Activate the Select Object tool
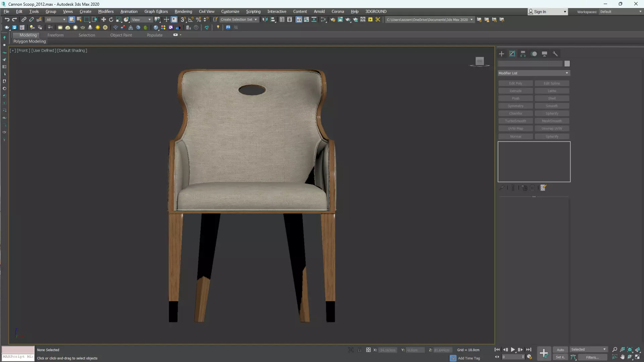The width and height of the screenshot is (644, 362). click(x=71, y=19)
